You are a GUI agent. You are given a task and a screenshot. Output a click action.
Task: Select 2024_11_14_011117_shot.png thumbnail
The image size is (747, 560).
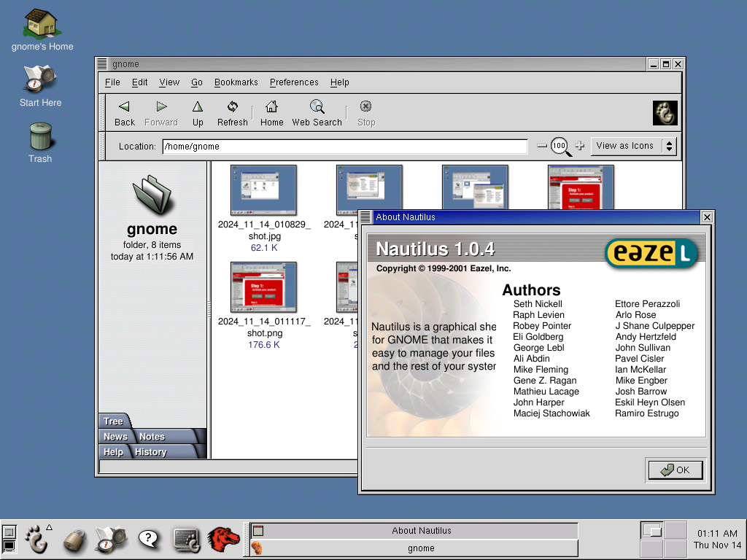(263, 287)
